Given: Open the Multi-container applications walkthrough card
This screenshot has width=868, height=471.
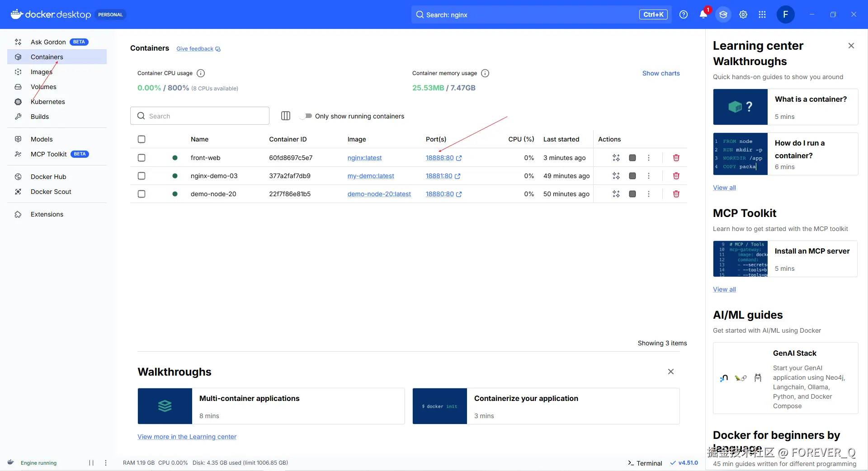Looking at the screenshot, I should tap(271, 406).
